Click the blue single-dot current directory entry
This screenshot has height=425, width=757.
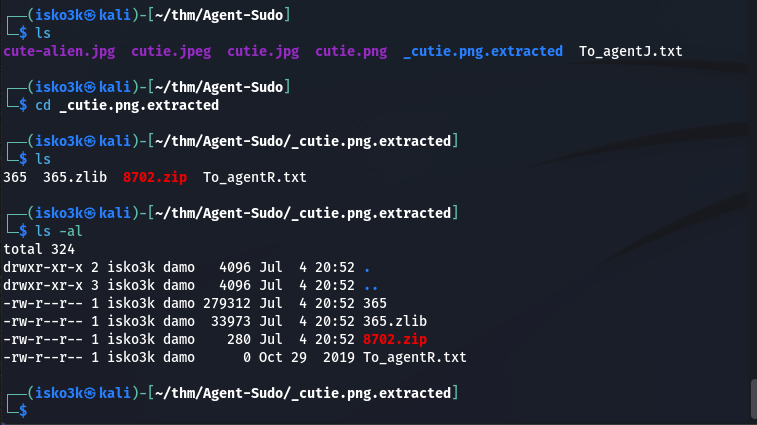tap(367, 267)
